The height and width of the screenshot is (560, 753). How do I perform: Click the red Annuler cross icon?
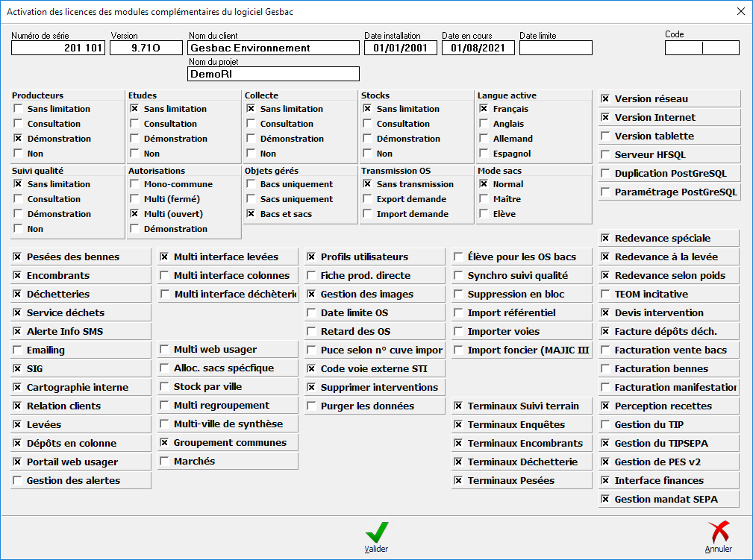pos(718,532)
